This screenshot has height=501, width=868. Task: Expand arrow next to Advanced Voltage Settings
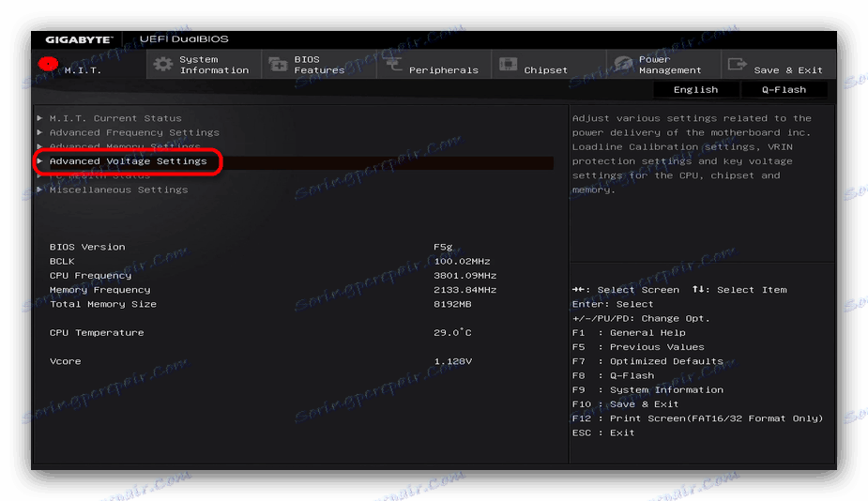coord(39,161)
